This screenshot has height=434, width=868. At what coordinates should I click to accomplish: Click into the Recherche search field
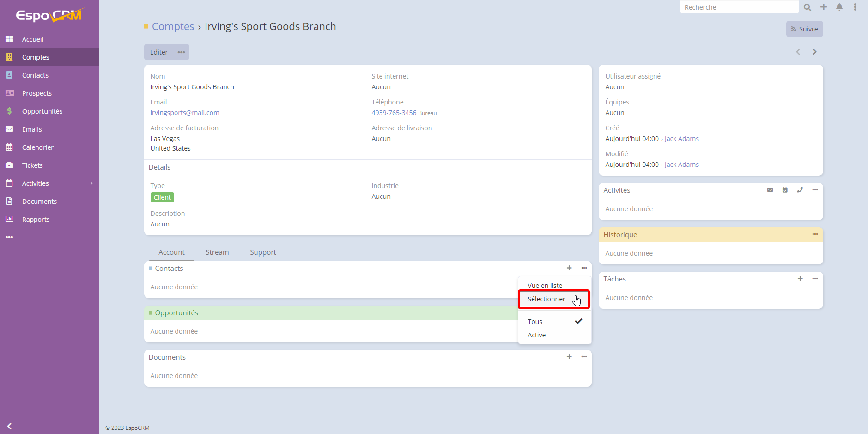point(739,7)
